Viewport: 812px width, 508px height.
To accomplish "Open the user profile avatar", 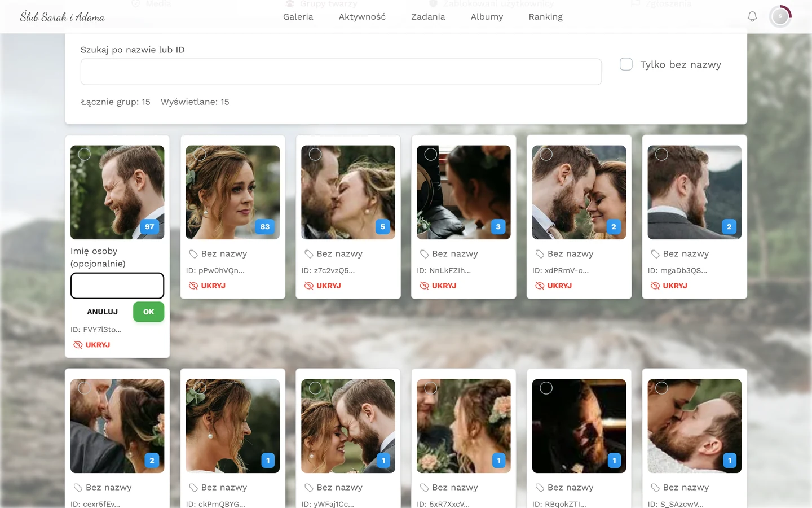I will 780,17.
